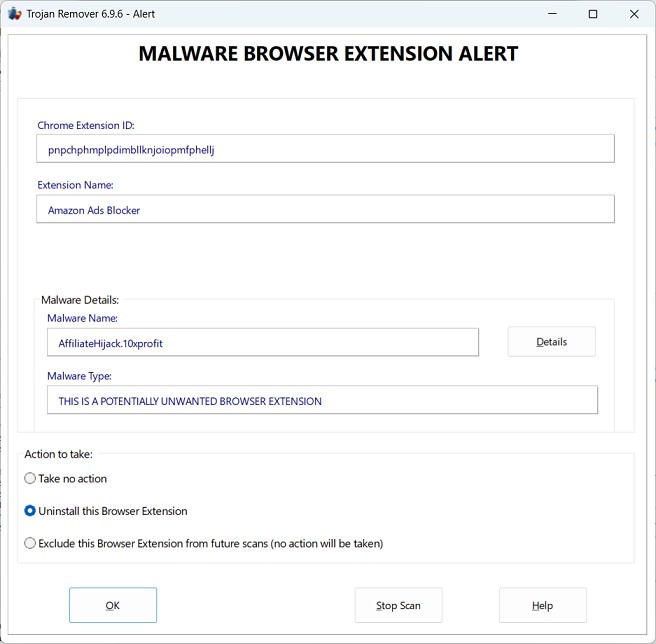This screenshot has width=656, height=644.
Task: Close the Trojan Remover alert dialog
Action: (x=633, y=14)
